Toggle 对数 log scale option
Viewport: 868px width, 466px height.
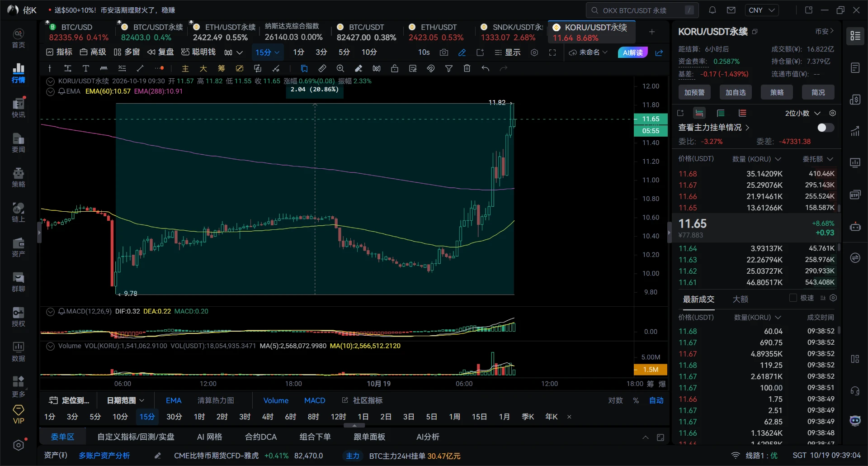(x=615, y=400)
